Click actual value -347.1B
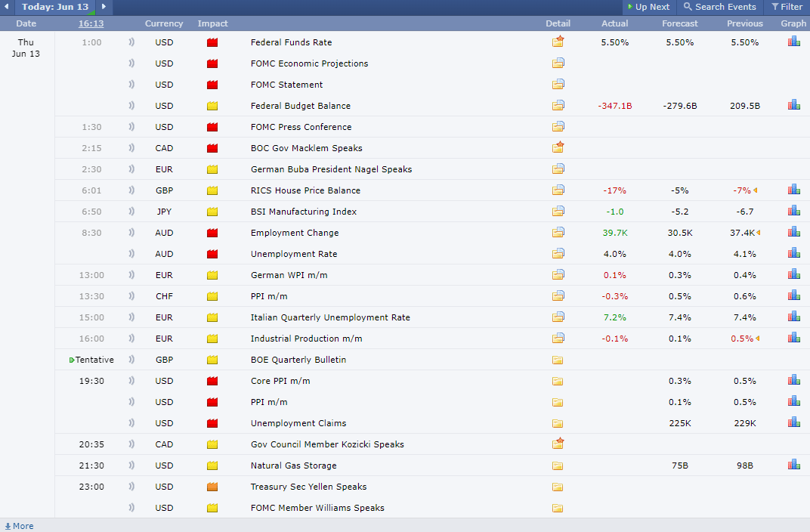The image size is (810, 532). point(615,105)
